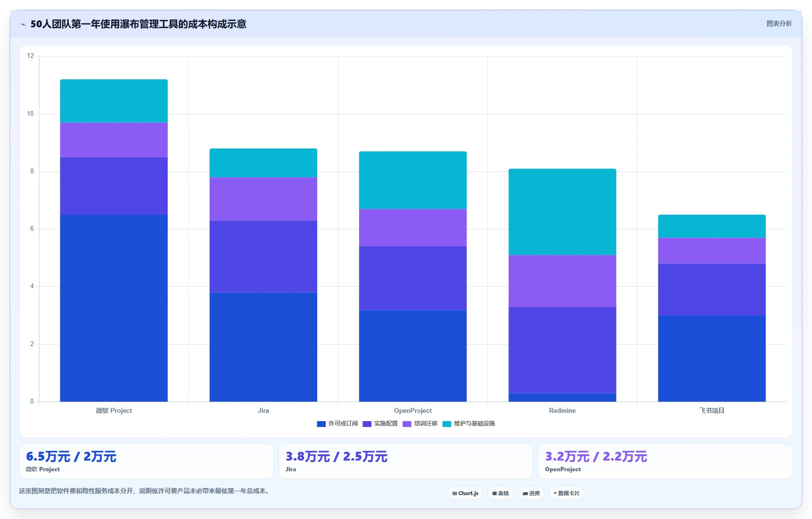Viewport: 812px width, 519px height.
Task: Click Jira's 许可或订阅 bar segment
Action: click(263, 347)
